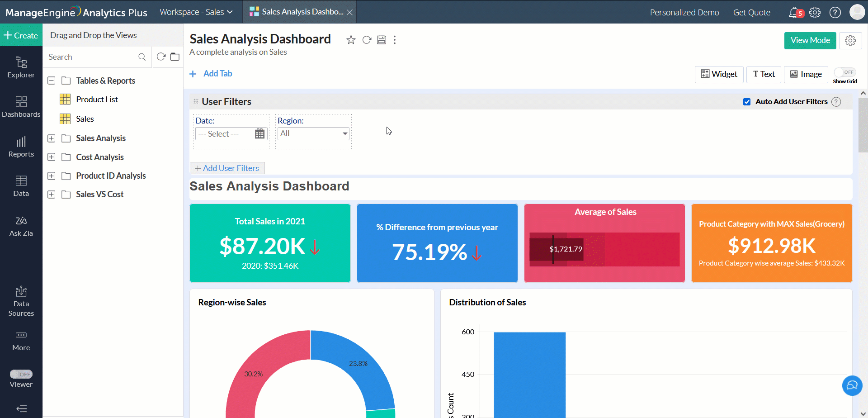Refresh the dashboard using reload icon
Viewport: 868px width, 418px height.
click(367, 40)
